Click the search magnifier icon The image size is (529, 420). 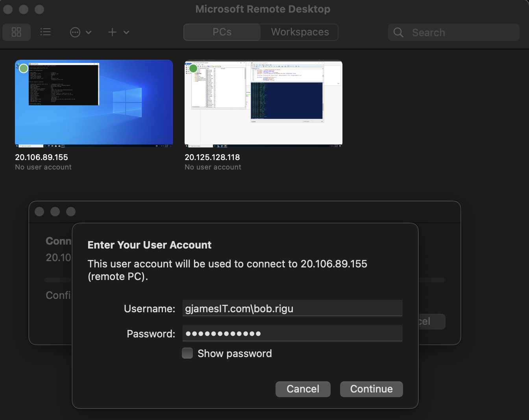point(398,33)
